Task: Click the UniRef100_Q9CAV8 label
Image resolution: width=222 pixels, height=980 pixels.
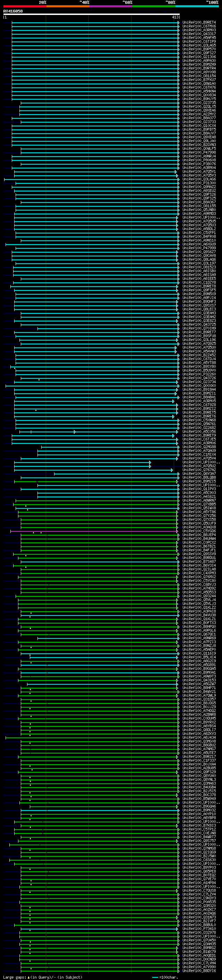Action: pos(199,256)
